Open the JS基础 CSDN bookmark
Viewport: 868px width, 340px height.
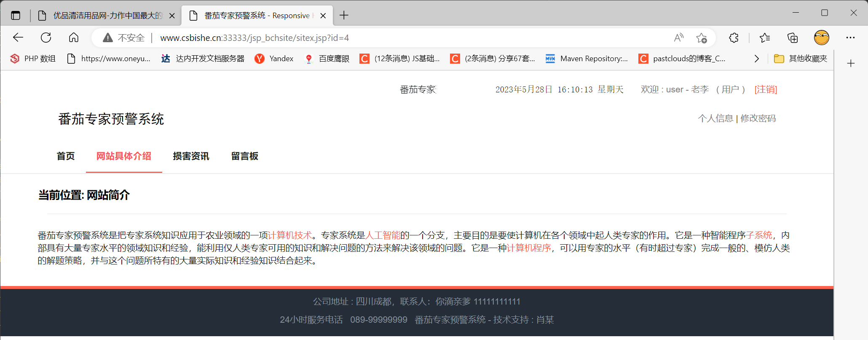tap(399, 59)
